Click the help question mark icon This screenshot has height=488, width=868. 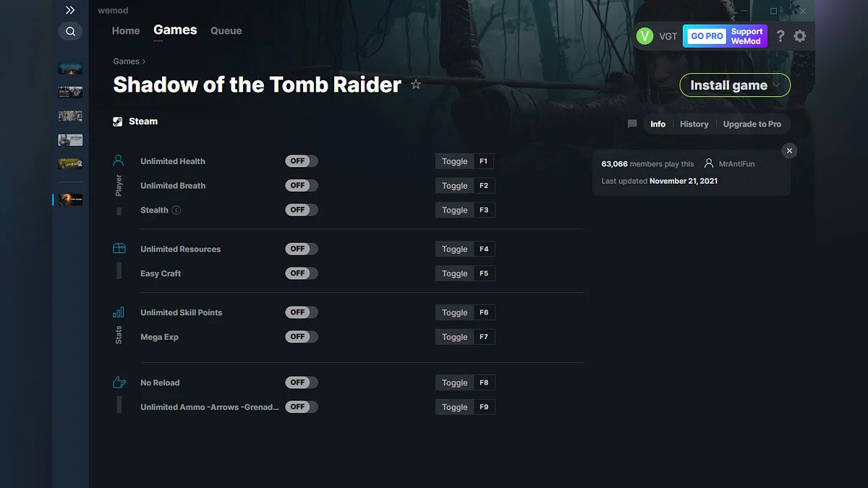780,35
